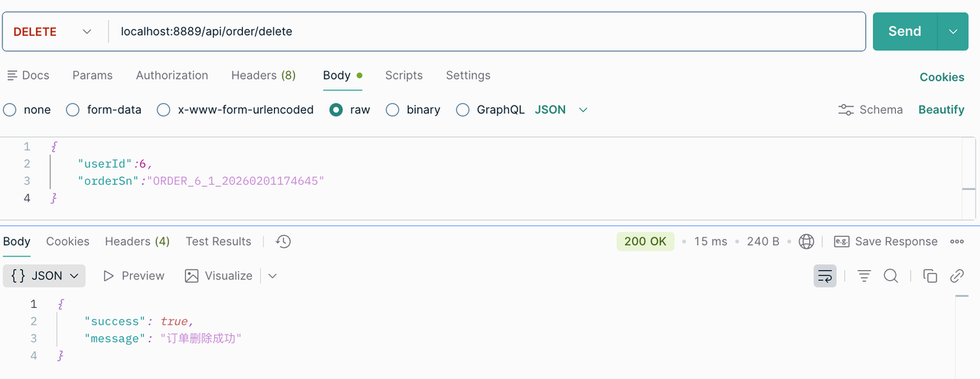Screen dimensions: 980x379
Task: Click the request URL input field
Action: 488,31
